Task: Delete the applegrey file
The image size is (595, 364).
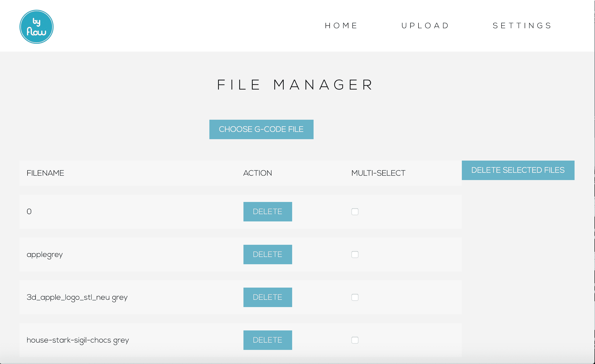Action: click(268, 254)
